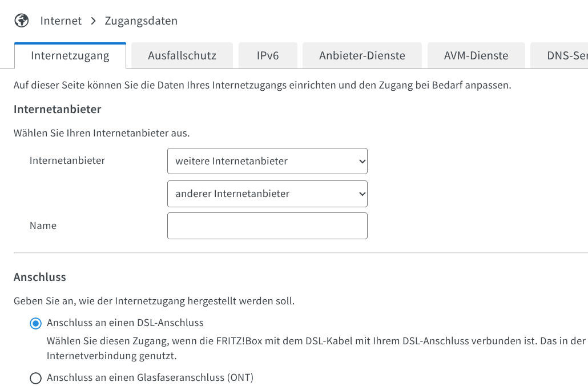Expand the 'anderer Internetanbieter' dropdown
This screenshot has height=386, width=588.
click(x=267, y=194)
